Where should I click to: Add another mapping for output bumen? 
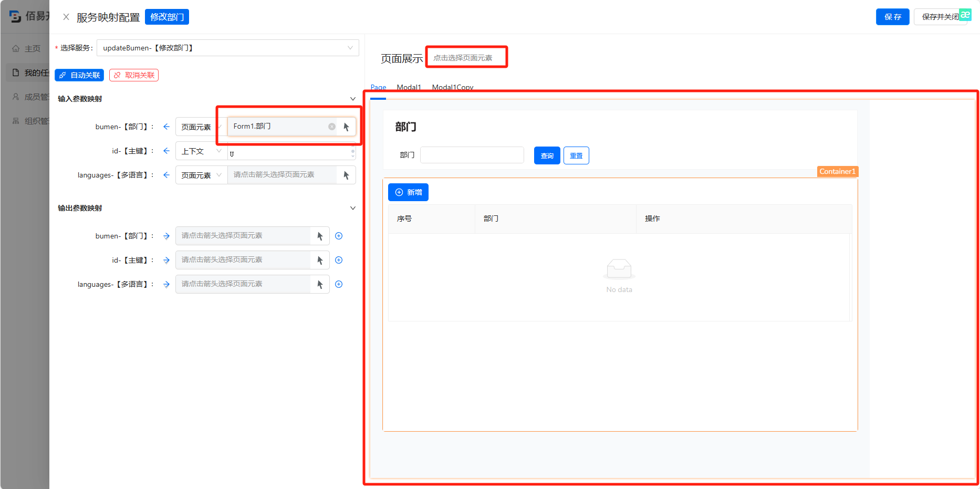pos(339,236)
